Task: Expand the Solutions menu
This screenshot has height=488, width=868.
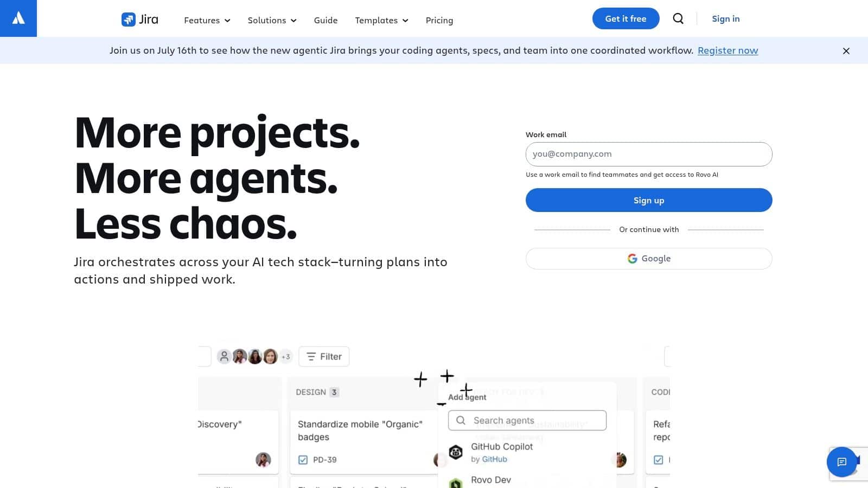Action: coord(272,20)
